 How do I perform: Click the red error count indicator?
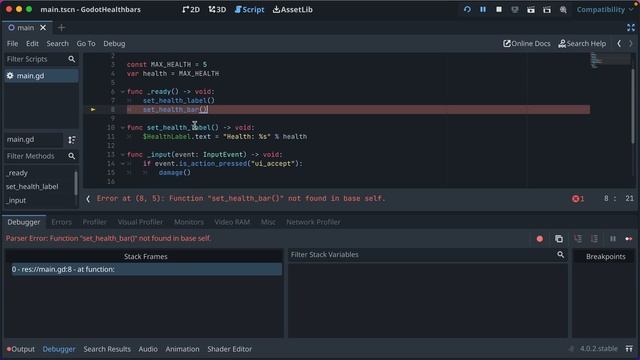pos(578,199)
